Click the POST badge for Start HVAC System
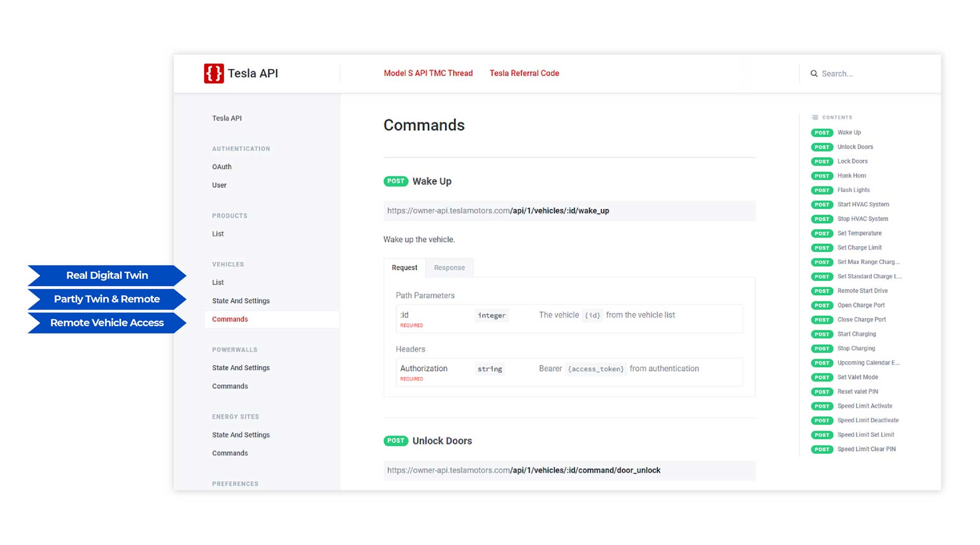This screenshot has height=545, width=980. pyautogui.click(x=822, y=204)
